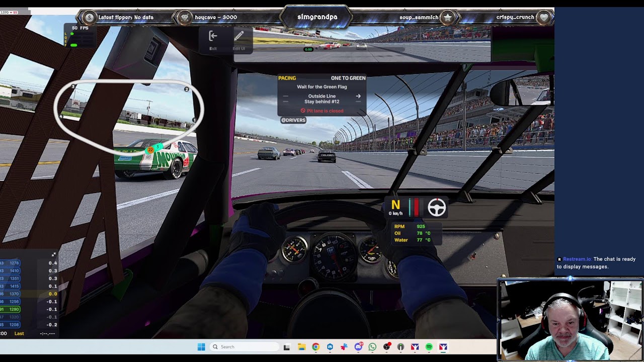Click the red pedal input bar

[416, 208]
